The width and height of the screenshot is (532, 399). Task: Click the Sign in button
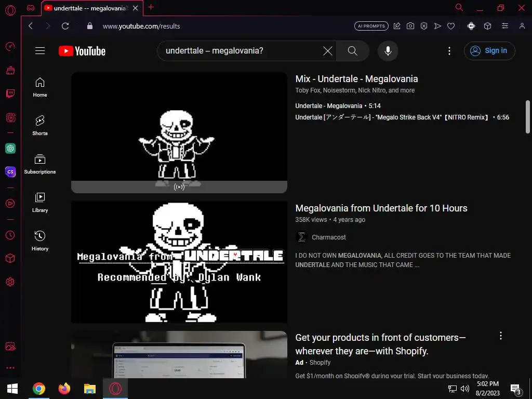click(489, 51)
